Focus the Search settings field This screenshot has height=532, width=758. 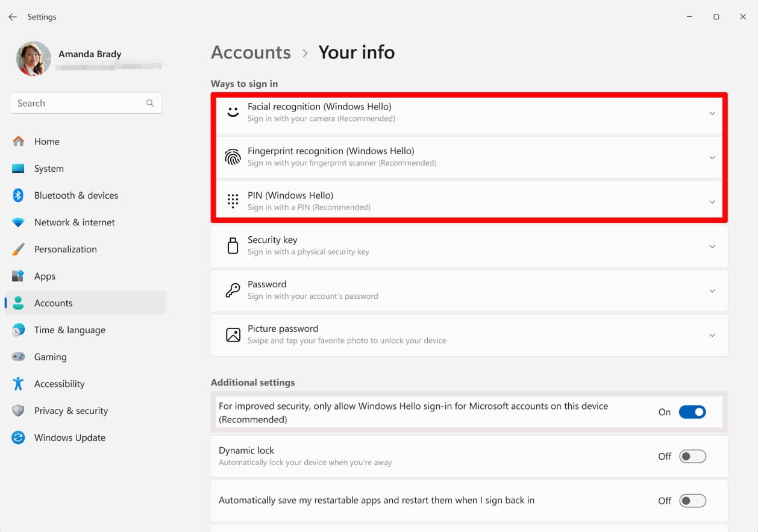[x=86, y=103]
